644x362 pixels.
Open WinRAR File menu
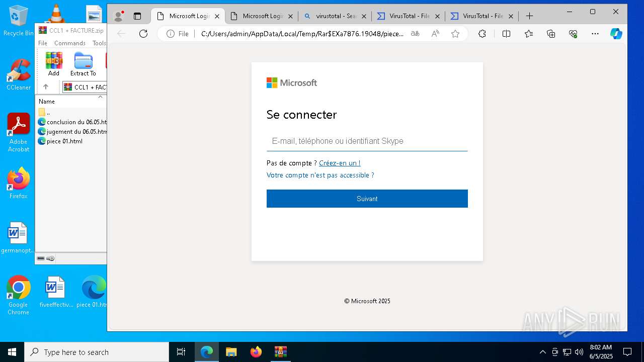click(x=43, y=43)
